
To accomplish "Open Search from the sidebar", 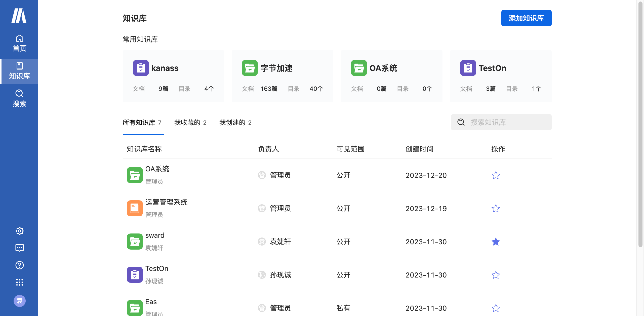I will (x=19, y=98).
